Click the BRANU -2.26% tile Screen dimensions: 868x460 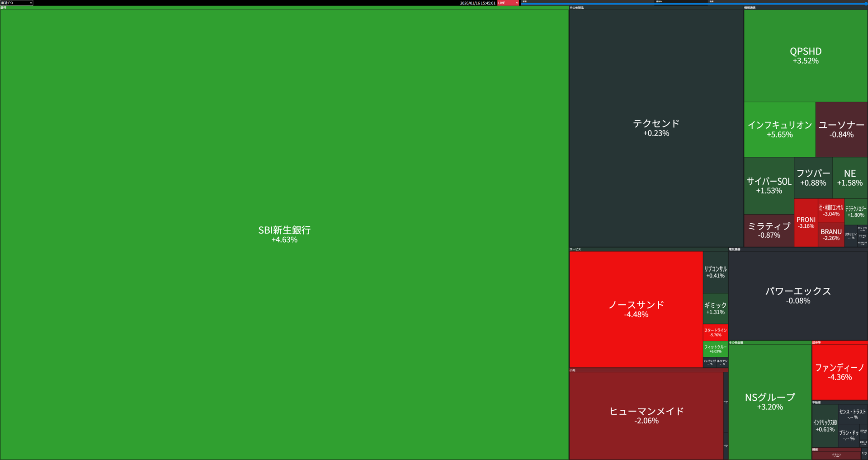[831, 235]
